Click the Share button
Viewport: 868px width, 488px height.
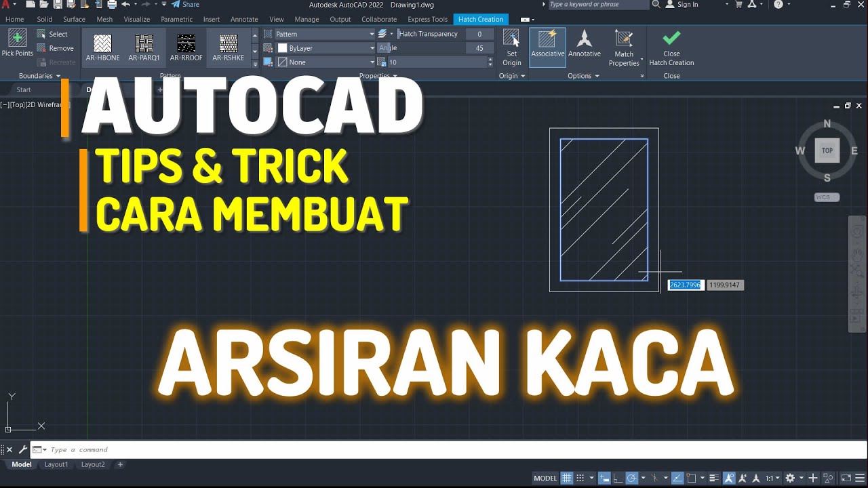coord(185,4)
